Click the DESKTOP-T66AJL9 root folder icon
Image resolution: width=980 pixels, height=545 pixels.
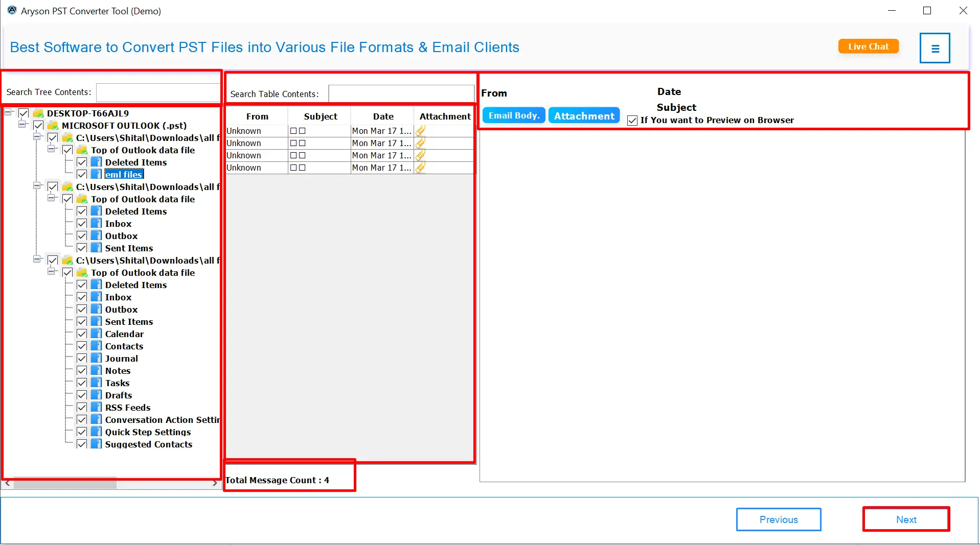(38, 113)
